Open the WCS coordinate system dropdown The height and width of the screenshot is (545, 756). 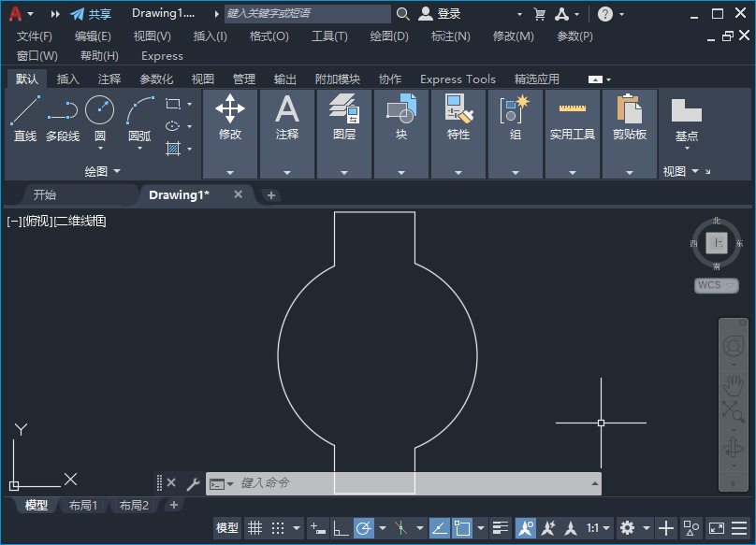pos(716,285)
